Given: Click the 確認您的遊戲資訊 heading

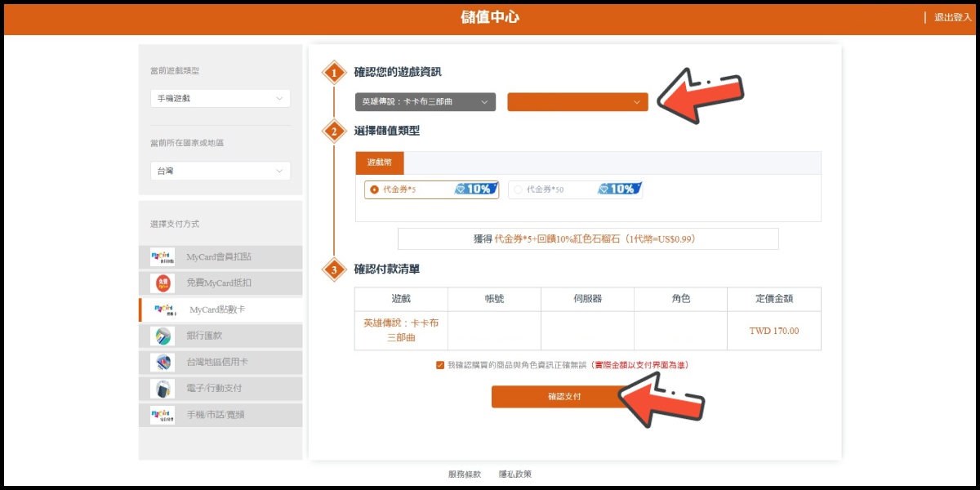Looking at the screenshot, I should (398, 72).
